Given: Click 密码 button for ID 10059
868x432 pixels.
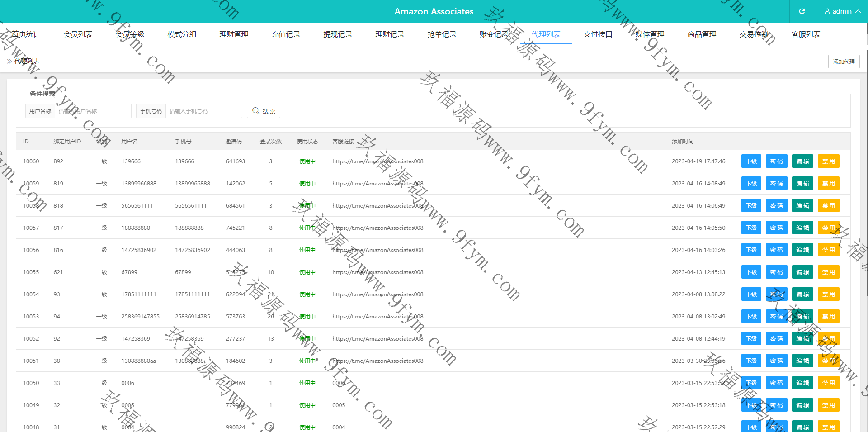Looking at the screenshot, I should tap(776, 184).
